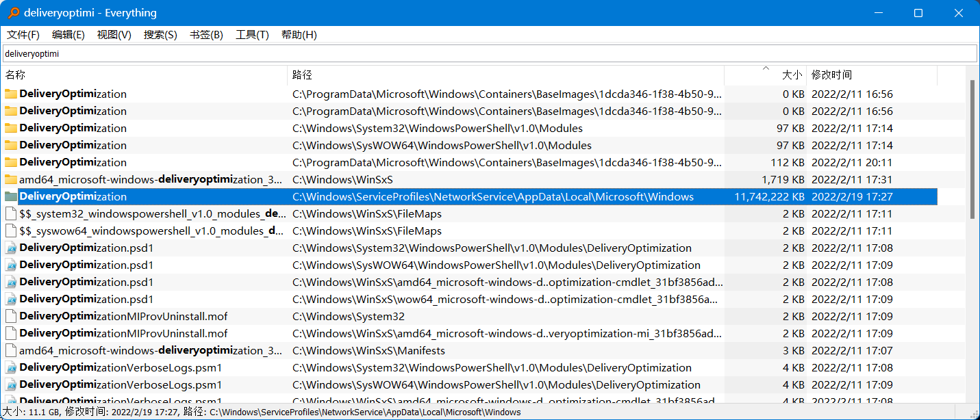
Task: Click the 路径 column header
Action: click(299, 75)
